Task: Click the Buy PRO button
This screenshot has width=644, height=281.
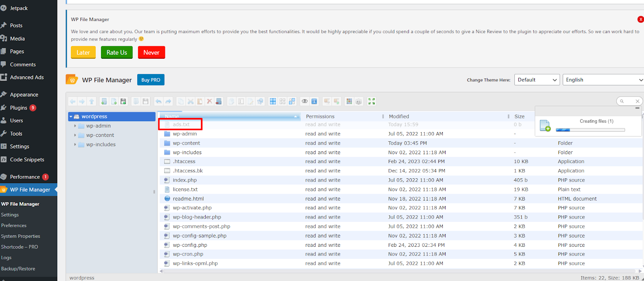Action: pos(151,80)
